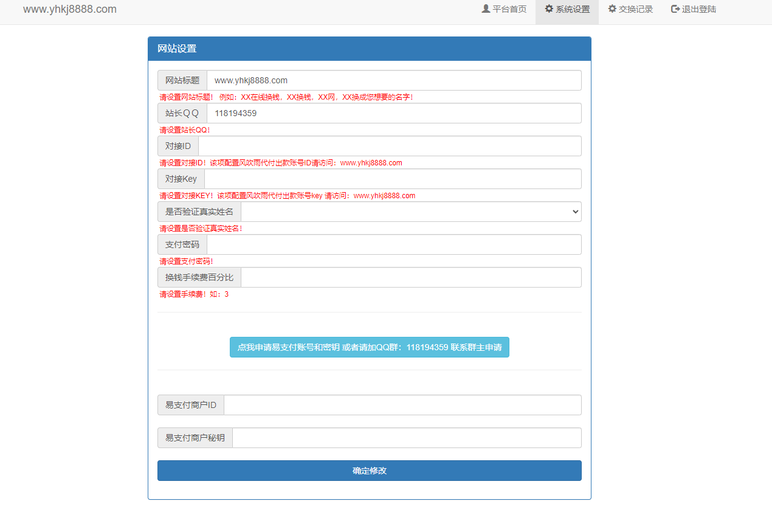This screenshot has height=532, width=772.
Task: Focus the 换钱手续费百分比 field
Action: [x=411, y=277]
